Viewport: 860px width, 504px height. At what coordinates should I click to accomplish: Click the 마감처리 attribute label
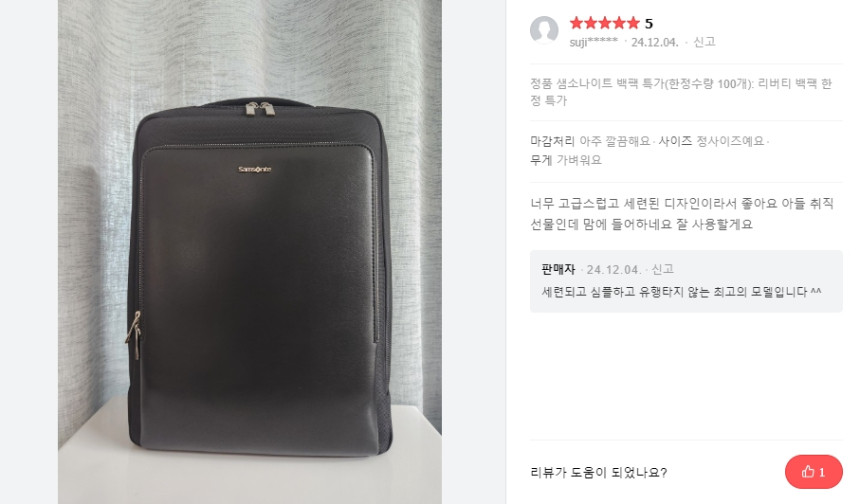coord(552,141)
